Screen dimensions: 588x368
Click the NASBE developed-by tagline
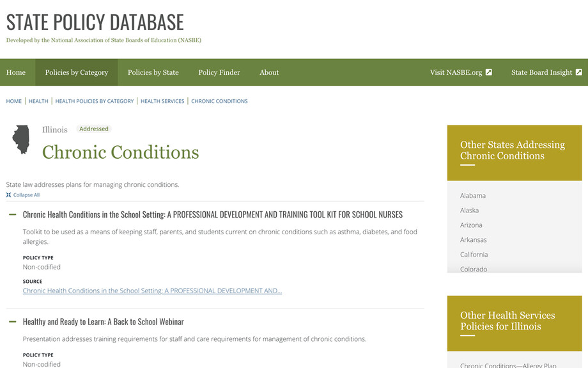104,40
